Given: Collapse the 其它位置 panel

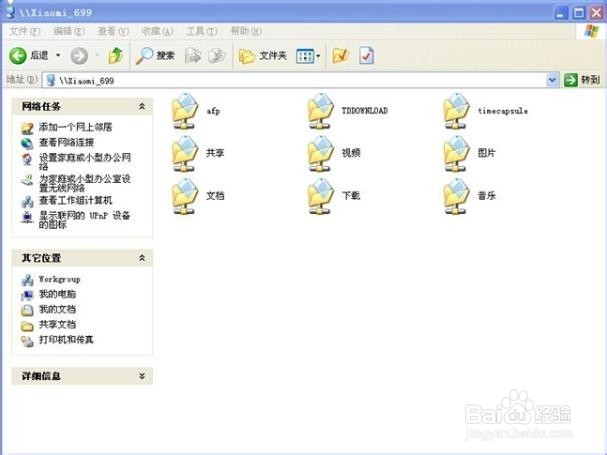Looking at the screenshot, I should (x=142, y=258).
